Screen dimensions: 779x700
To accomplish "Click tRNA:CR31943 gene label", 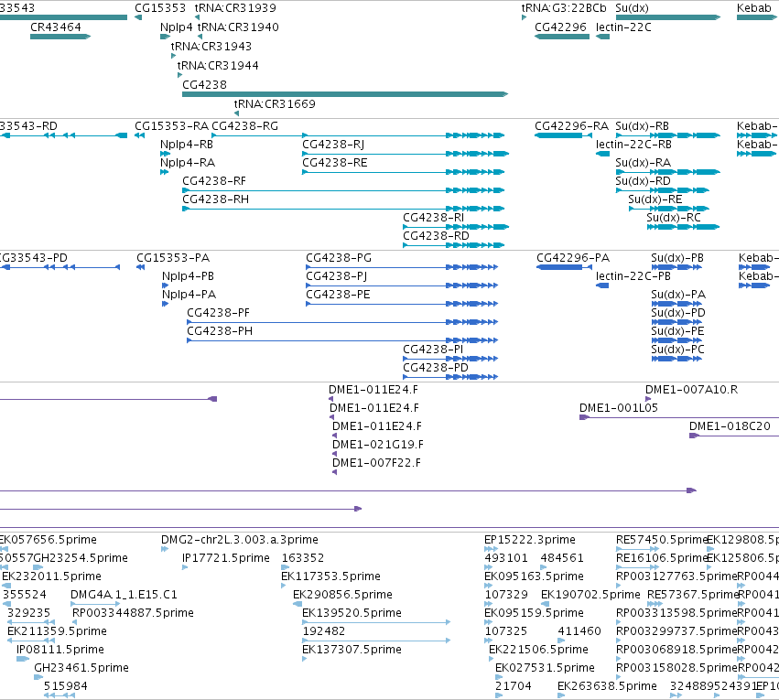I will point(211,46).
